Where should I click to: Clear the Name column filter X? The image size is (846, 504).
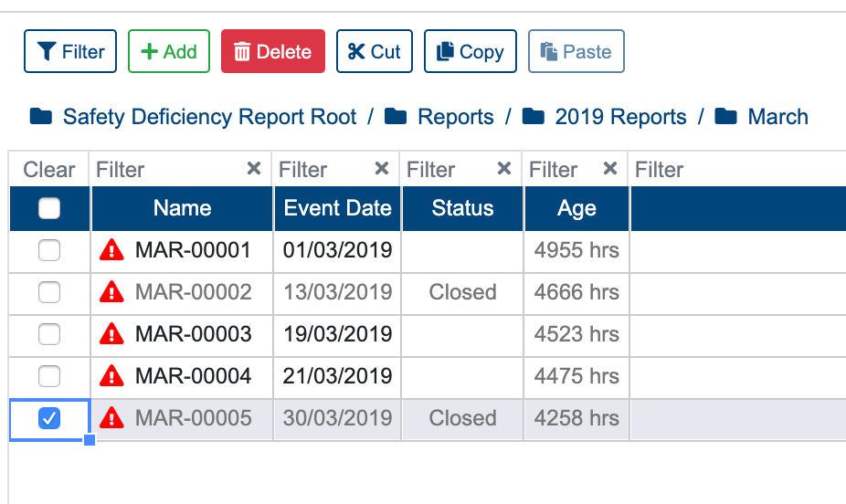coord(254,169)
